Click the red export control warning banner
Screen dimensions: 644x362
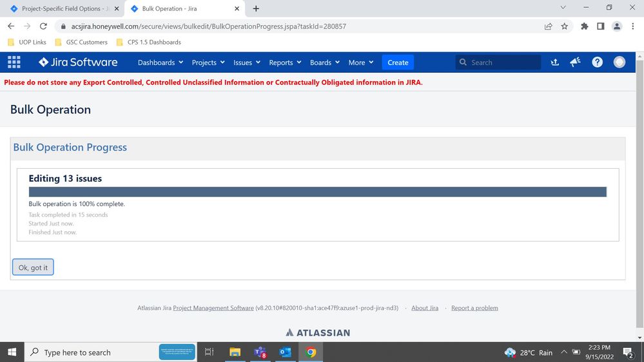coord(213,82)
